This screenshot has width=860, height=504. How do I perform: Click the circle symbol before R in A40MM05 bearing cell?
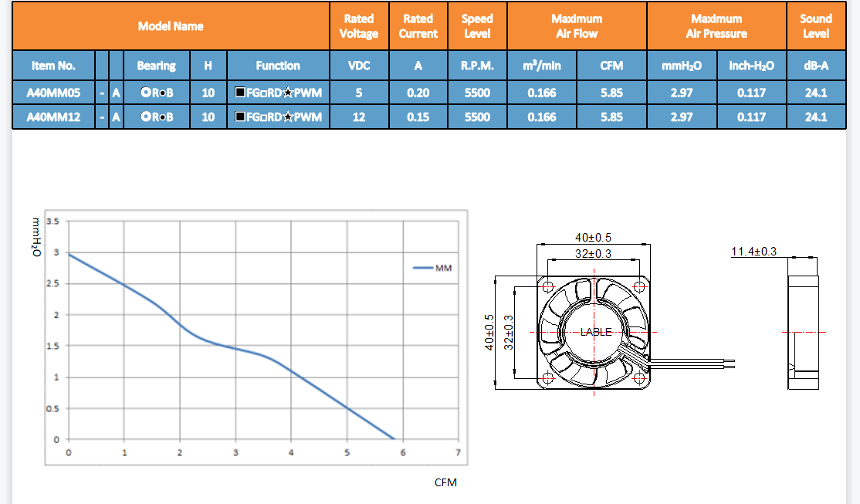tap(145, 93)
